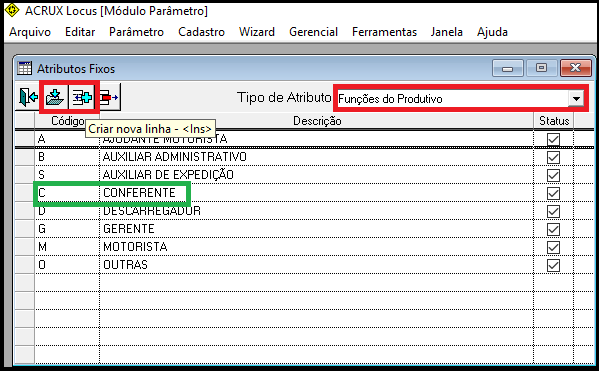Open the Ajuda menu

click(x=492, y=32)
